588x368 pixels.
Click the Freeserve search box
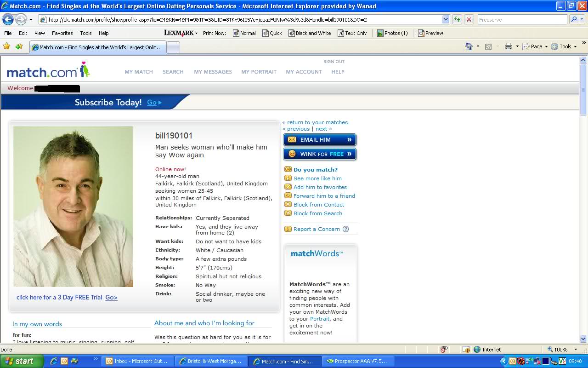522,19
